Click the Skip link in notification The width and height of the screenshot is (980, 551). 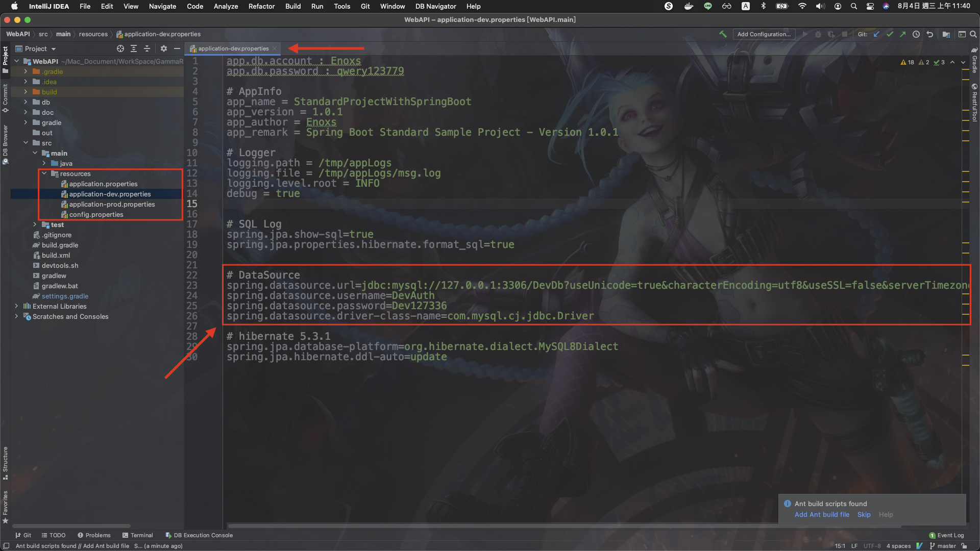[x=864, y=514]
